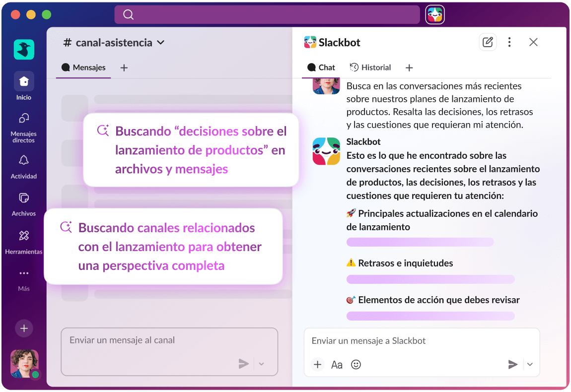The image size is (571, 392).
Task: Expand the canal-asistencia channel dropdown
Action: pos(160,43)
